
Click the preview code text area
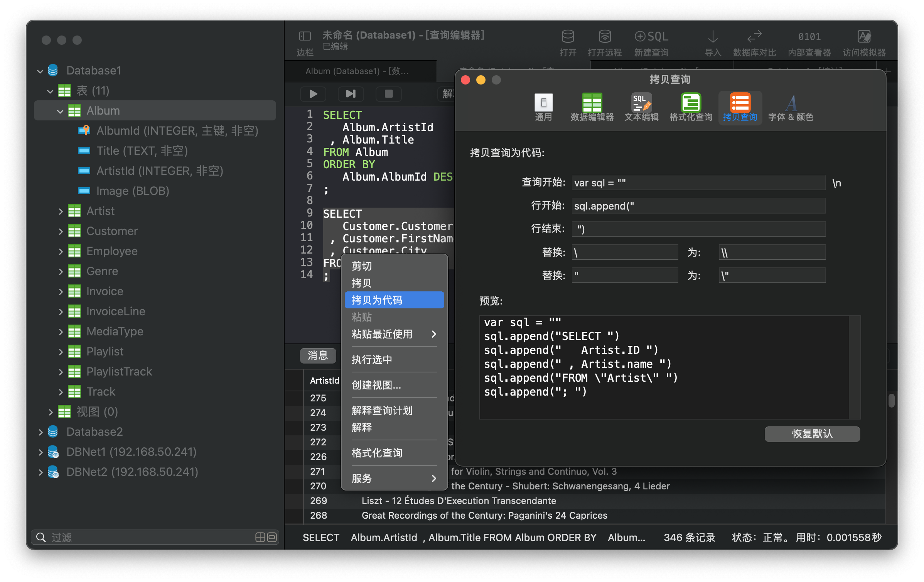tap(664, 367)
